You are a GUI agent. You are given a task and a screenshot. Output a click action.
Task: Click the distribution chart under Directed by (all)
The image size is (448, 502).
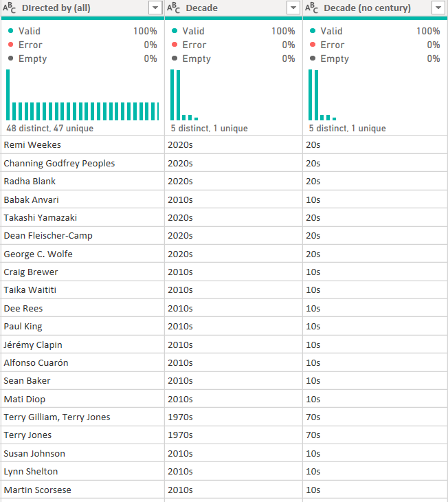click(82, 96)
